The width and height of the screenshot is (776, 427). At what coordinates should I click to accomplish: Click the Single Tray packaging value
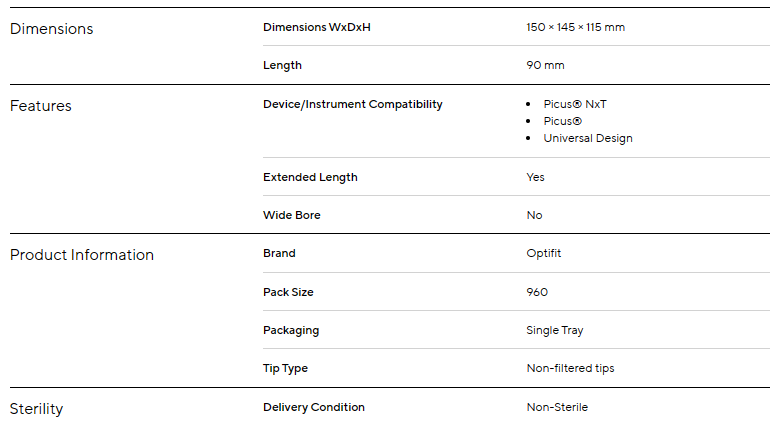click(555, 330)
